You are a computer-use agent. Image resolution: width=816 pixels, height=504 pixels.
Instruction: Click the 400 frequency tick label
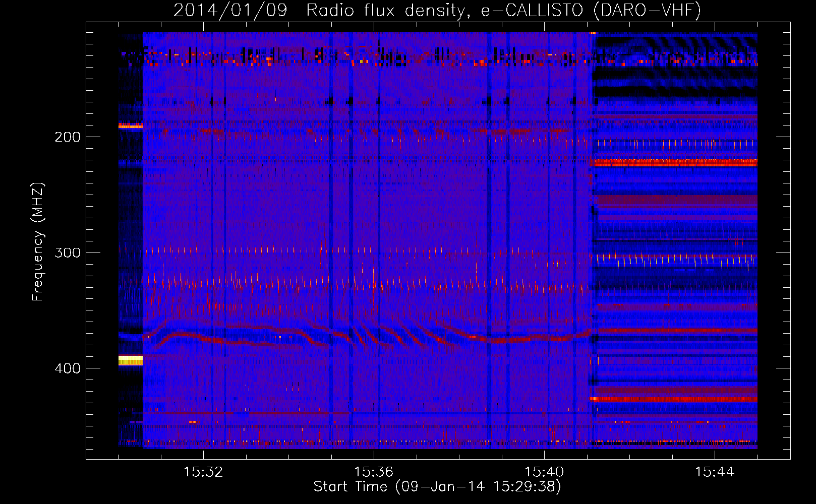68,368
